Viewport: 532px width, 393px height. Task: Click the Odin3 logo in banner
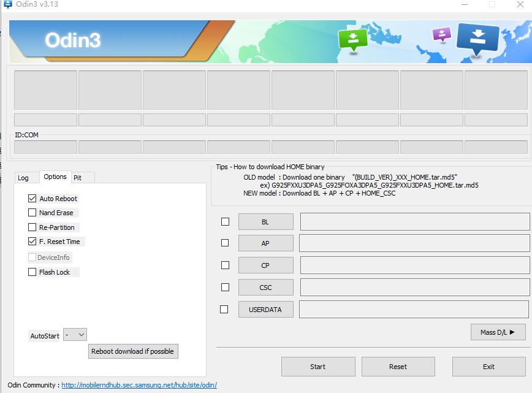[72, 40]
